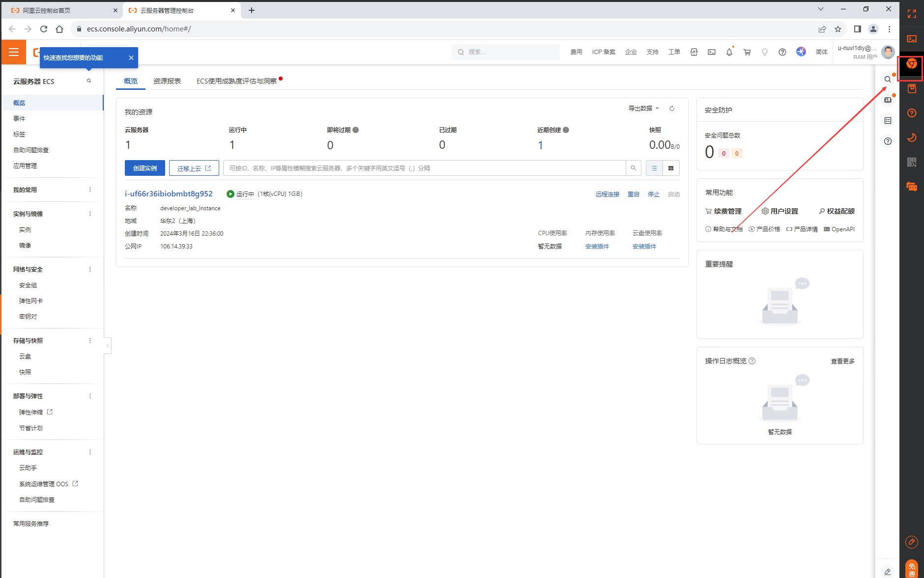Screen dimensions: 924x578
Task: Open the chat messages icon in dark sidebar
Action: click(x=912, y=187)
